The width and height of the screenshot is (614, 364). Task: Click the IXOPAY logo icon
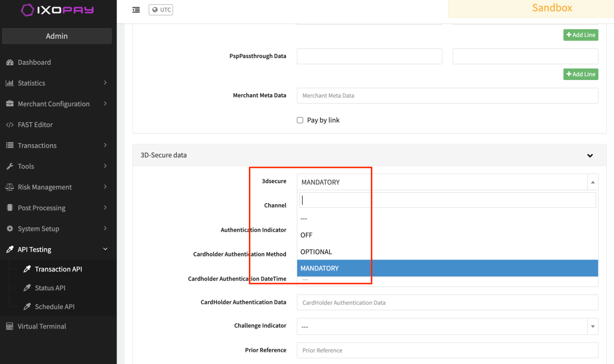tap(28, 10)
